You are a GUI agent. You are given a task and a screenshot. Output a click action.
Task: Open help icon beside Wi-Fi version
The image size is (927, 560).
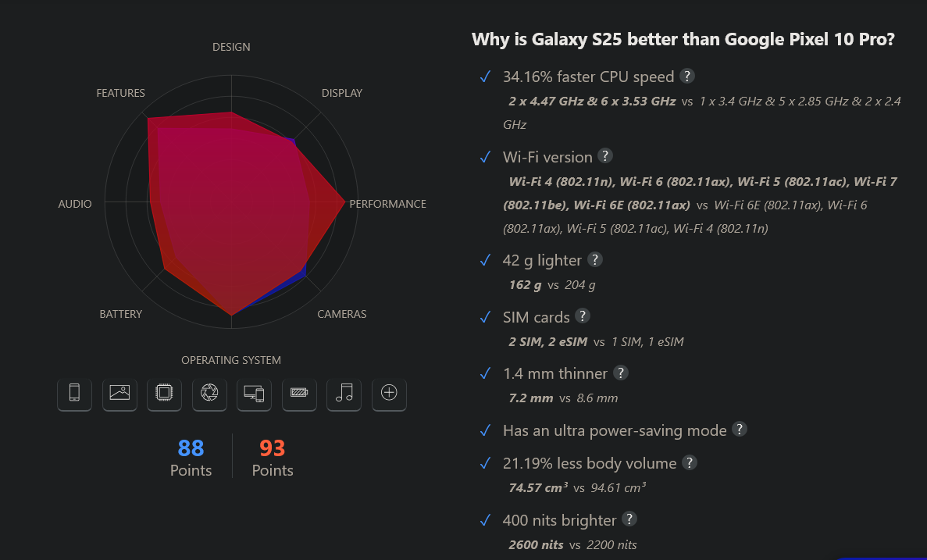click(x=604, y=155)
